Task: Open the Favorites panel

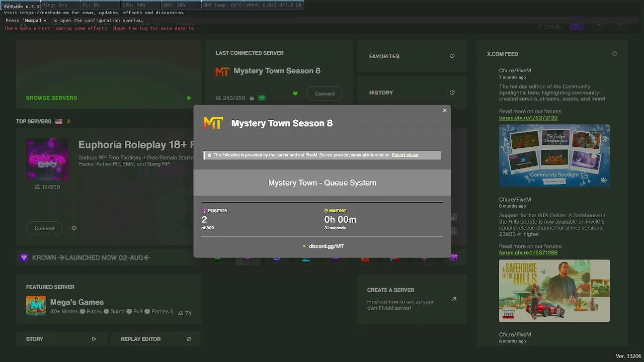Action: (412, 56)
